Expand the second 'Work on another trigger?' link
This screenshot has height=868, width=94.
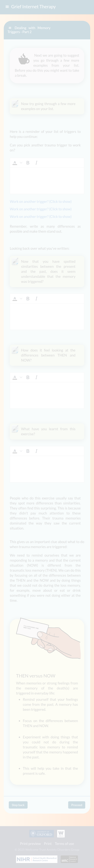pyautogui.click(x=41, y=209)
